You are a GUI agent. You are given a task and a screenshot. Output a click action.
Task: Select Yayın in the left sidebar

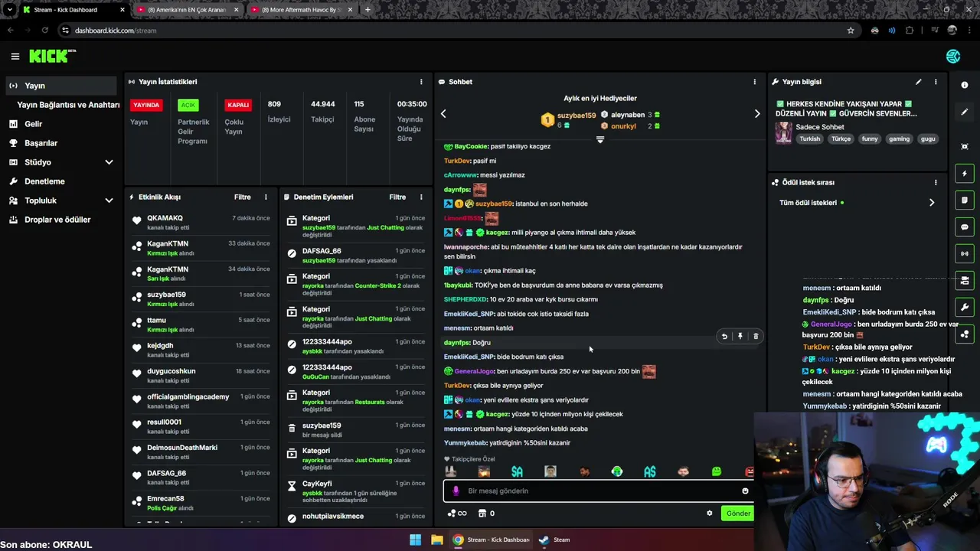pyautogui.click(x=60, y=86)
